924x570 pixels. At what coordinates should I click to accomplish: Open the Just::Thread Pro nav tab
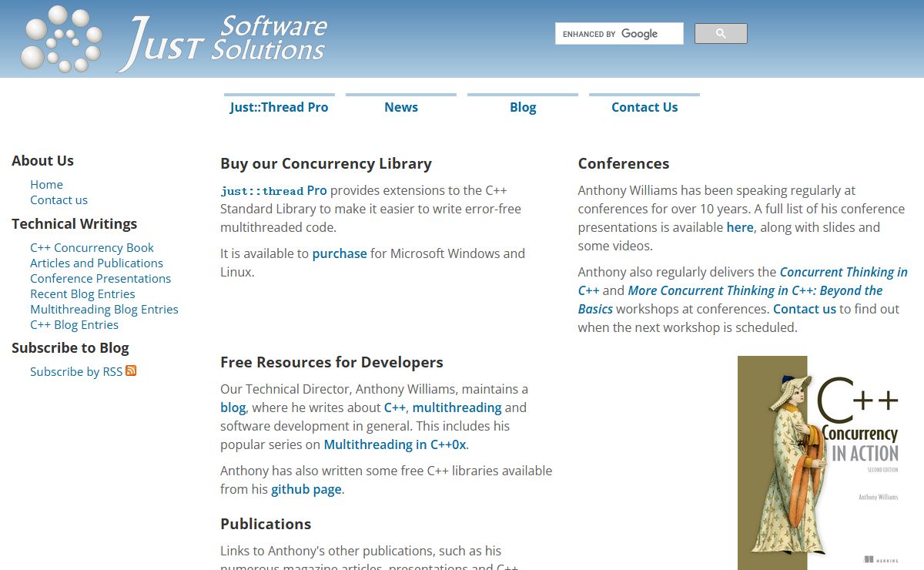279,107
